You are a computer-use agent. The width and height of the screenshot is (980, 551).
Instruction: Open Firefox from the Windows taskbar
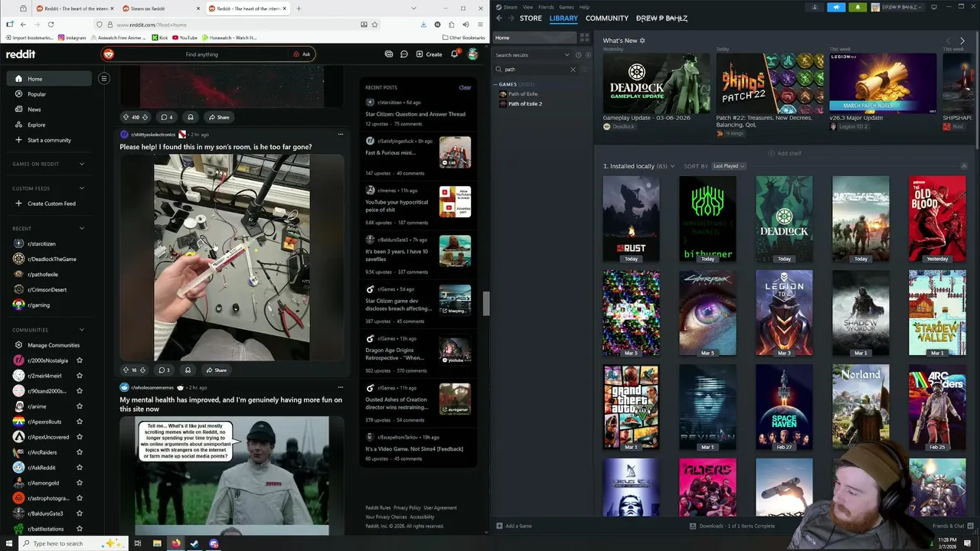click(x=175, y=543)
